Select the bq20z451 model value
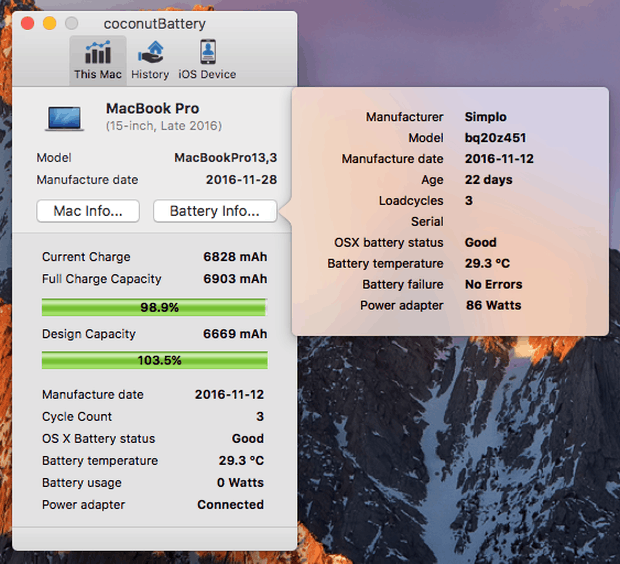620x564 pixels. [495, 138]
